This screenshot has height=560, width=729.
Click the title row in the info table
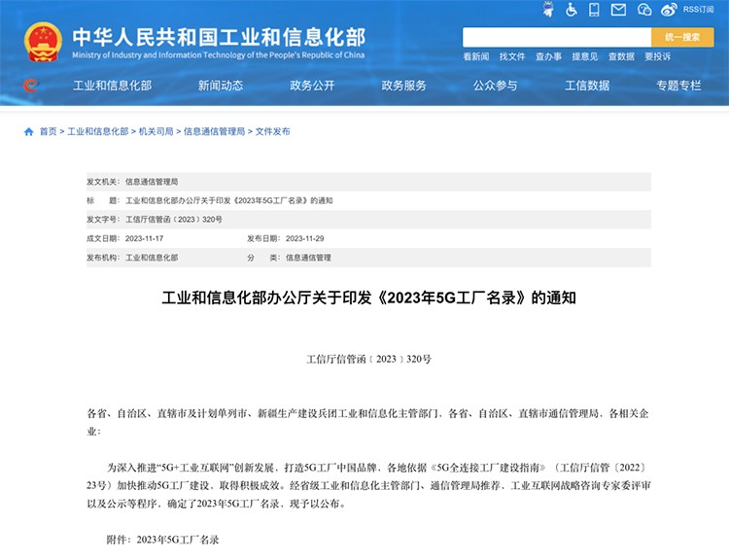pyautogui.click(x=368, y=200)
